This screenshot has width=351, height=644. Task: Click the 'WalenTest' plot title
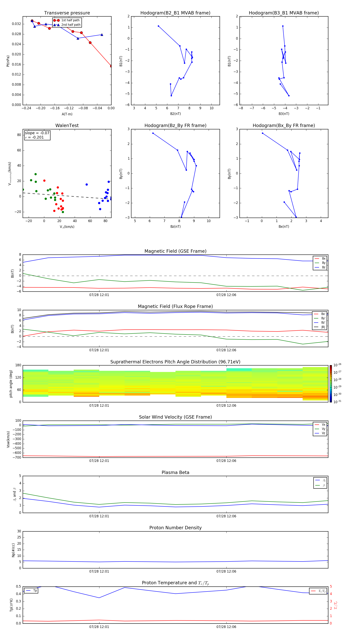click(x=67, y=125)
